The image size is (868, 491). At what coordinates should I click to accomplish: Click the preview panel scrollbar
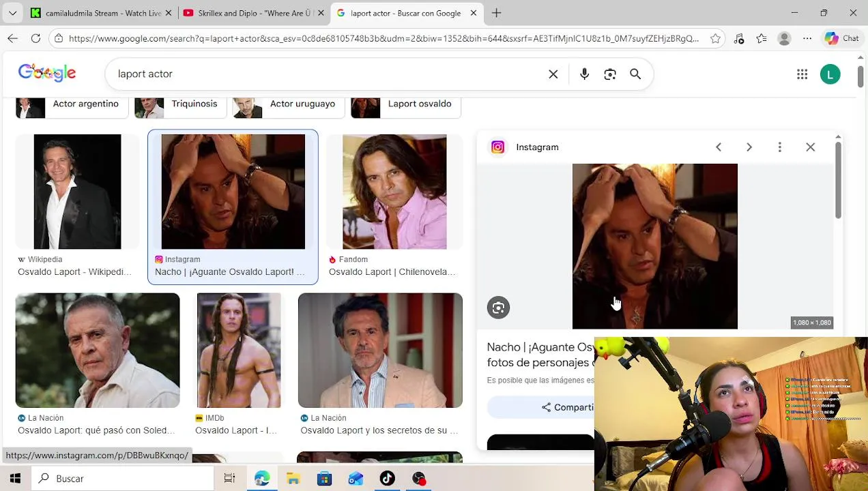[838, 181]
